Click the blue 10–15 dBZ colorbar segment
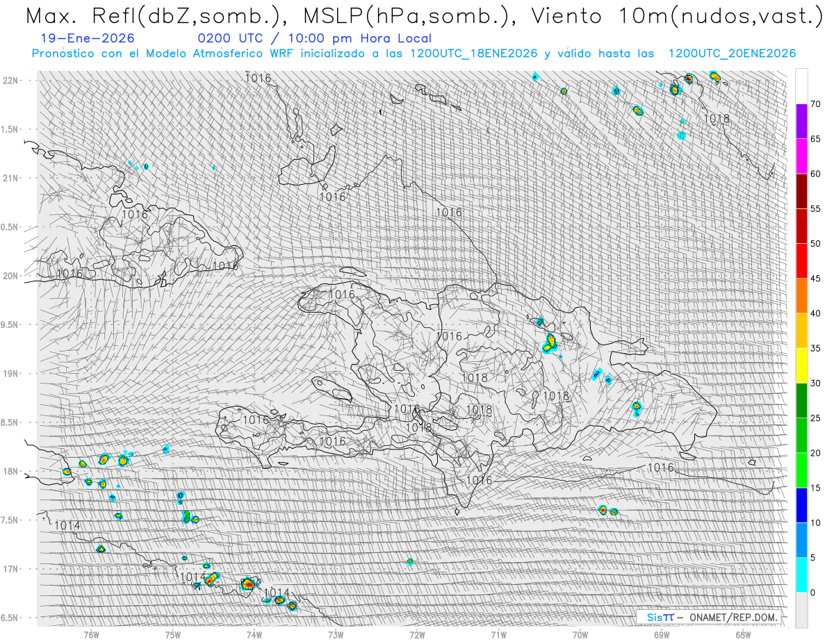 click(x=801, y=505)
